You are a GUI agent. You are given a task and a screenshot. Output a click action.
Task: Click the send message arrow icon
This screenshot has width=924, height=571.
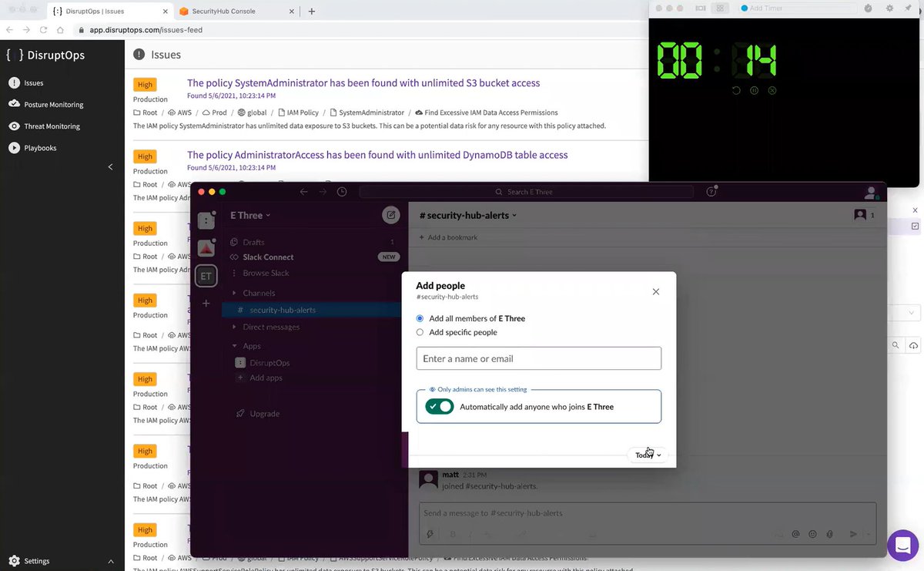pyautogui.click(x=853, y=534)
